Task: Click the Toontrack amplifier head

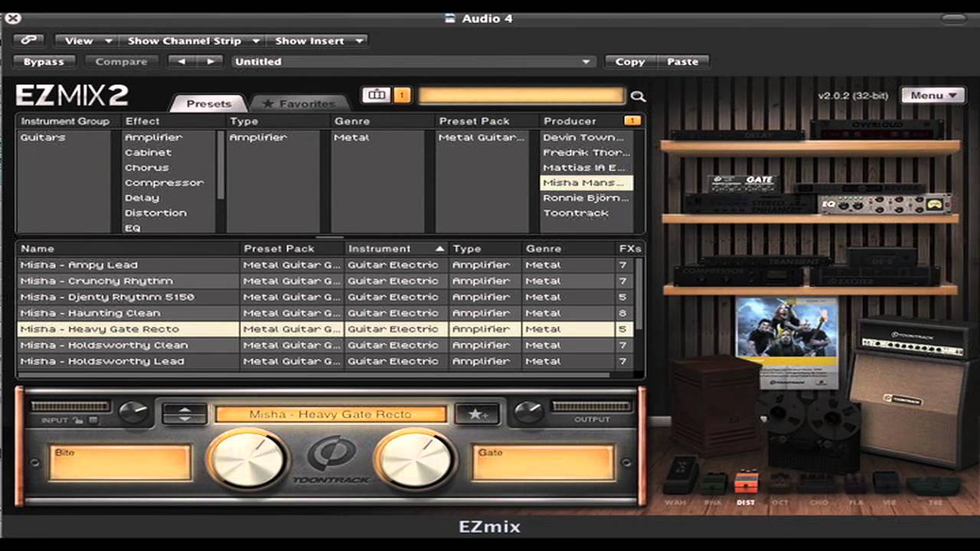Action: (x=916, y=338)
